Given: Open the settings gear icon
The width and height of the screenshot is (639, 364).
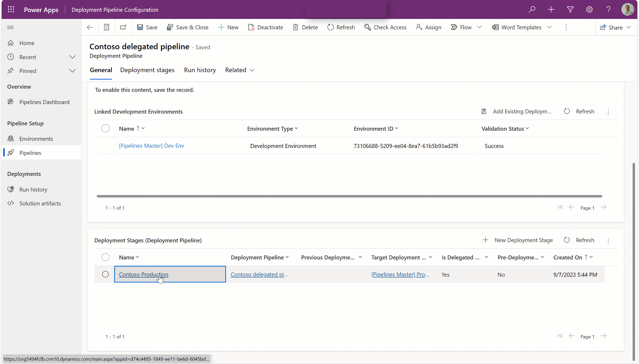Looking at the screenshot, I should coord(589,9).
